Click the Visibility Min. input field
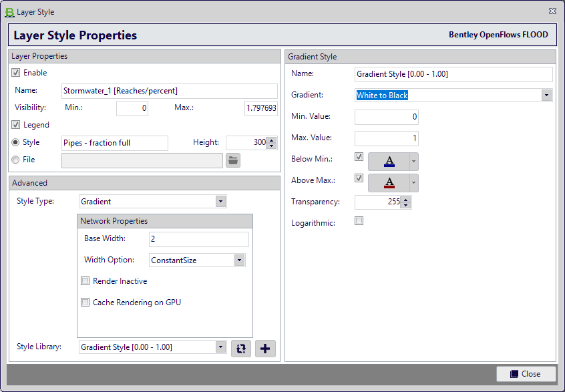Viewport: 565px width, 392px height. 132,108
